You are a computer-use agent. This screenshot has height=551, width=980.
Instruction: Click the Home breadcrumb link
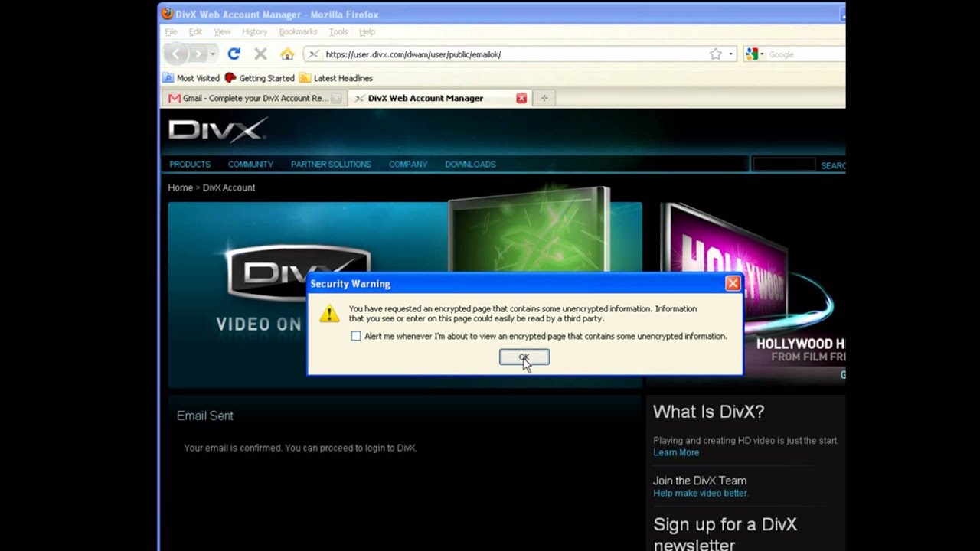pyautogui.click(x=181, y=187)
